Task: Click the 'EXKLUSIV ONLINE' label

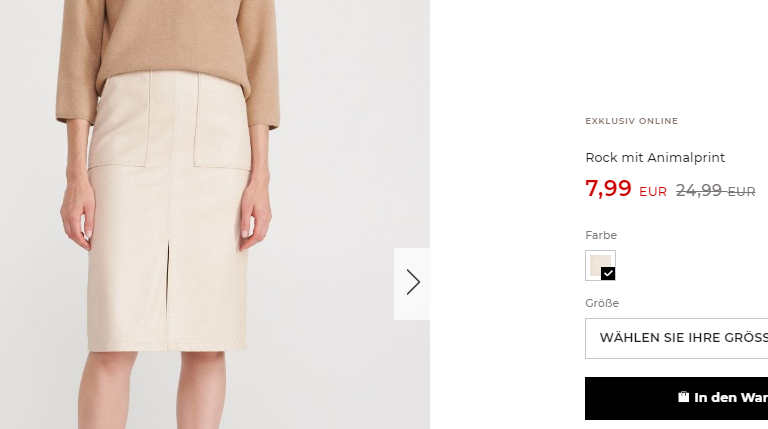Action: click(x=631, y=121)
